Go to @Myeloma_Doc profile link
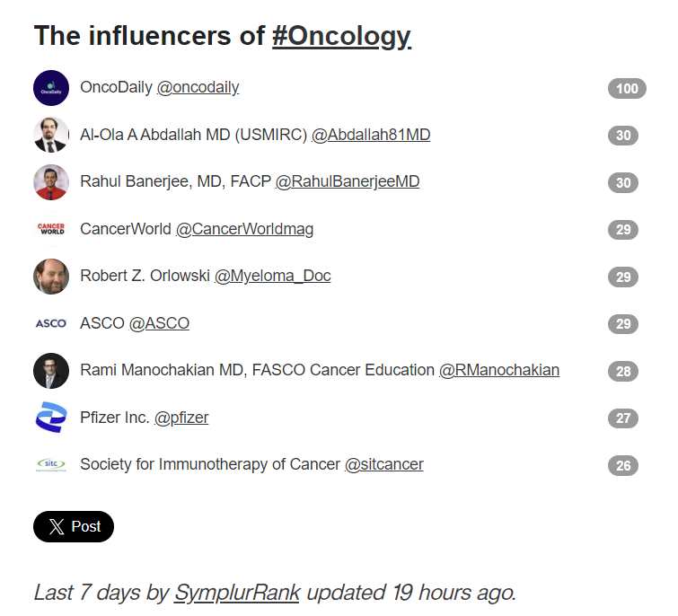 pos(272,277)
